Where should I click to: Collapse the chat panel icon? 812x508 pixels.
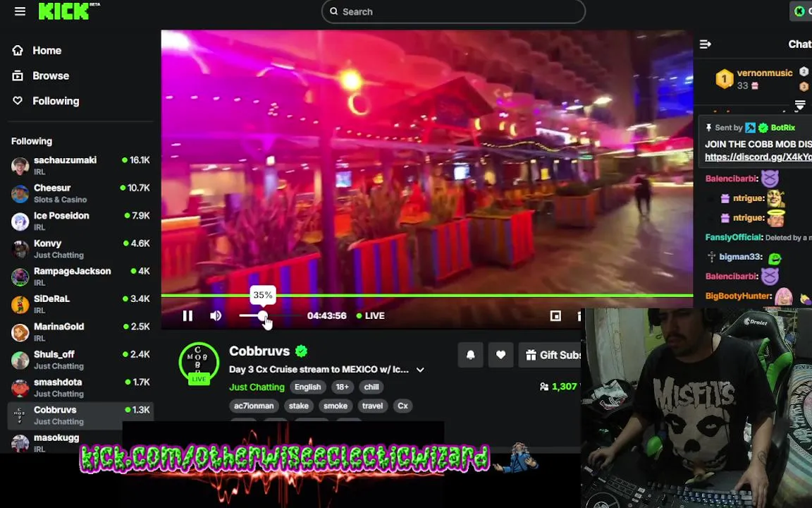(706, 44)
